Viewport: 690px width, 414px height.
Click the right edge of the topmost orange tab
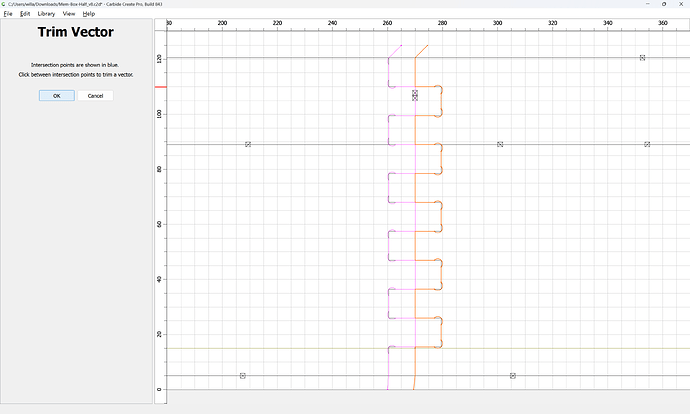[441, 101]
